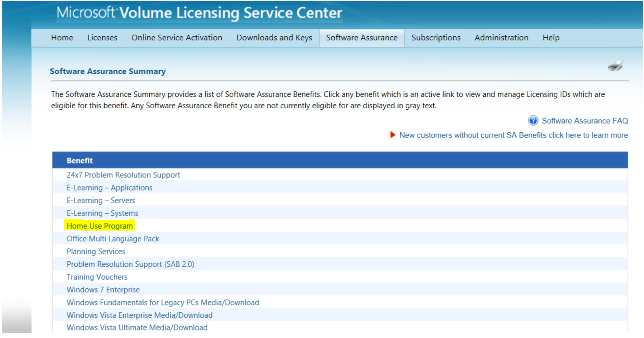Click the printer icon
The width and height of the screenshot is (644, 338).
coord(615,65)
